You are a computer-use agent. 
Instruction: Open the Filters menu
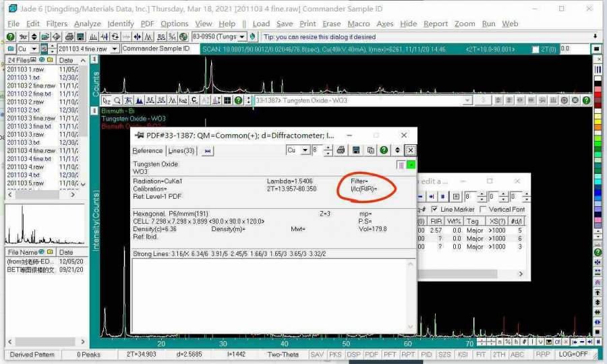point(57,24)
